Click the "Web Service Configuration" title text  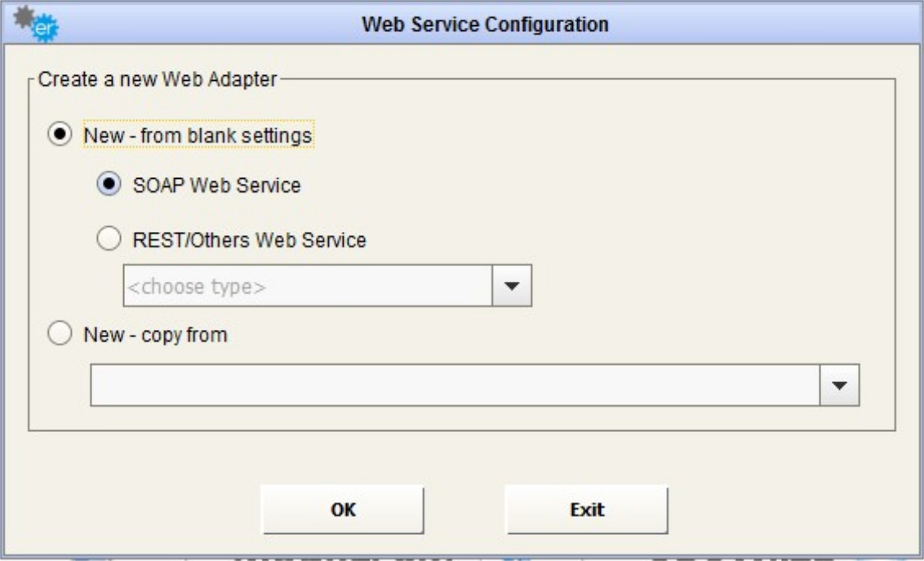click(x=486, y=25)
